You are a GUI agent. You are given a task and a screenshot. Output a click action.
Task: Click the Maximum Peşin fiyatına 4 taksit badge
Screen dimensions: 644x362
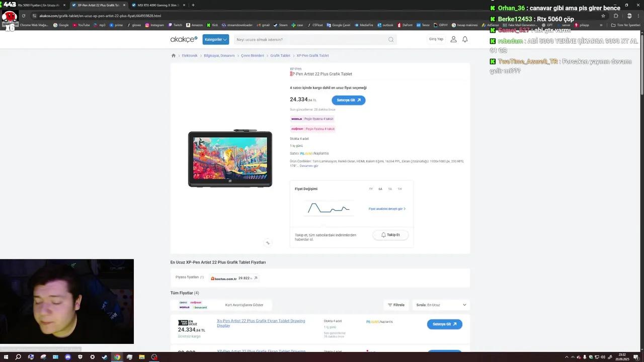[x=313, y=129]
